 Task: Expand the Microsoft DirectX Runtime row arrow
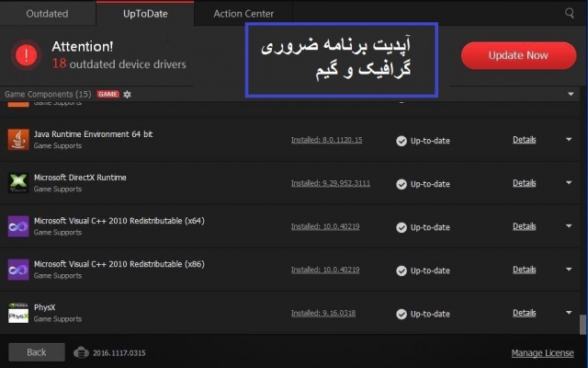(x=569, y=183)
